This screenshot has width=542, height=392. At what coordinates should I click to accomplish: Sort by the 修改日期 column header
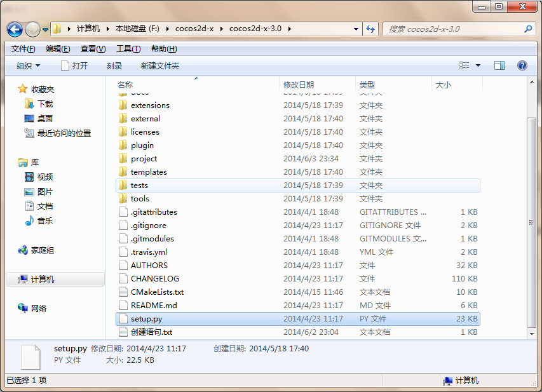pos(299,85)
